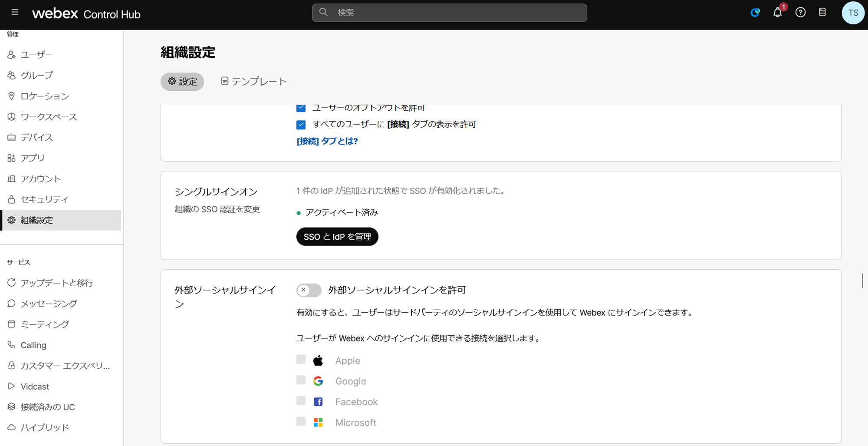Click the ハイブリッド cloud icon
The height and width of the screenshot is (446, 868).
tap(12, 427)
